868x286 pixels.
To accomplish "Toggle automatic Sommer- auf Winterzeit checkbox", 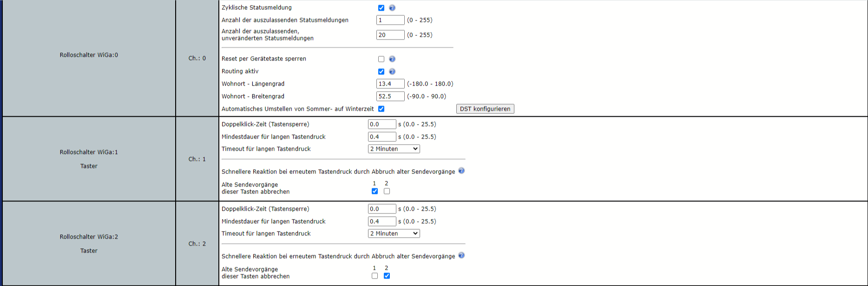I will click(x=381, y=109).
